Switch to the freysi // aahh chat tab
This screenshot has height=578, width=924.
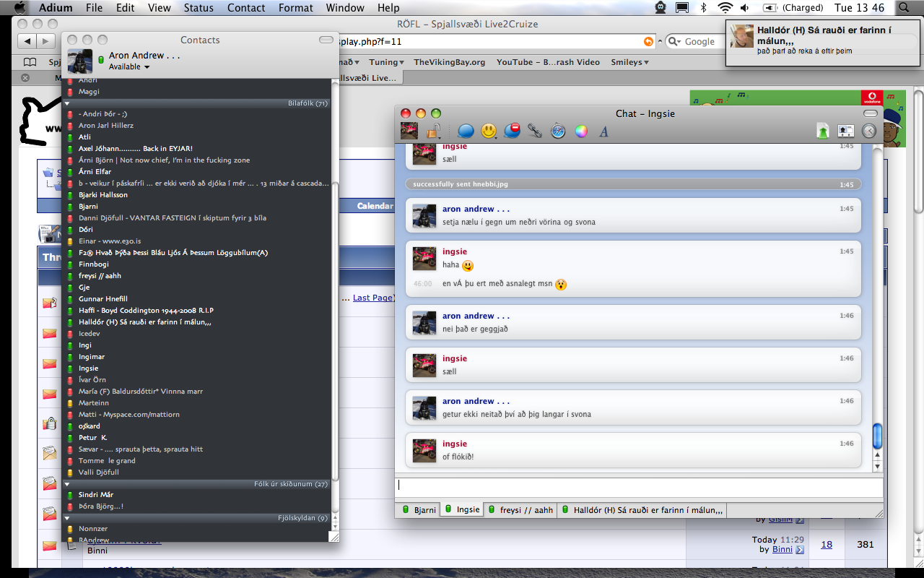click(521, 510)
